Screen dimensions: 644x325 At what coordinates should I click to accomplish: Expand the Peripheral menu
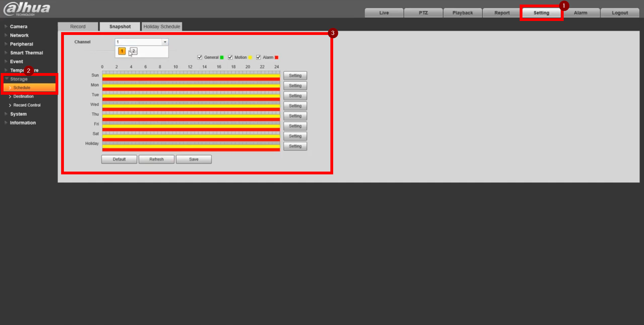pyautogui.click(x=21, y=44)
